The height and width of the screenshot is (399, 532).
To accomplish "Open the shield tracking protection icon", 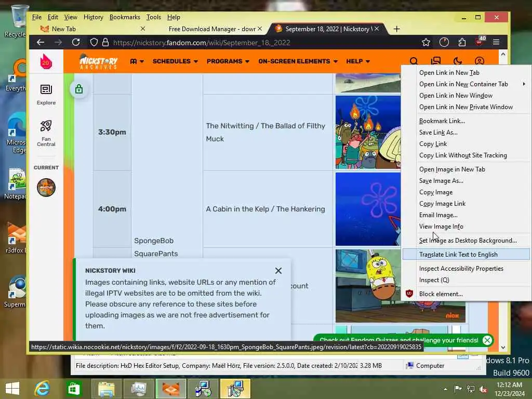I will click(x=94, y=43).
